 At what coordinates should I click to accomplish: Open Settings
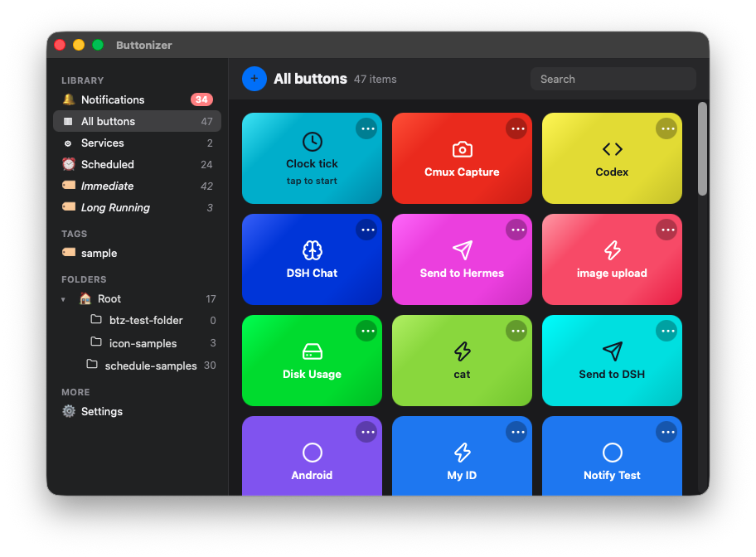coord(137,411)
